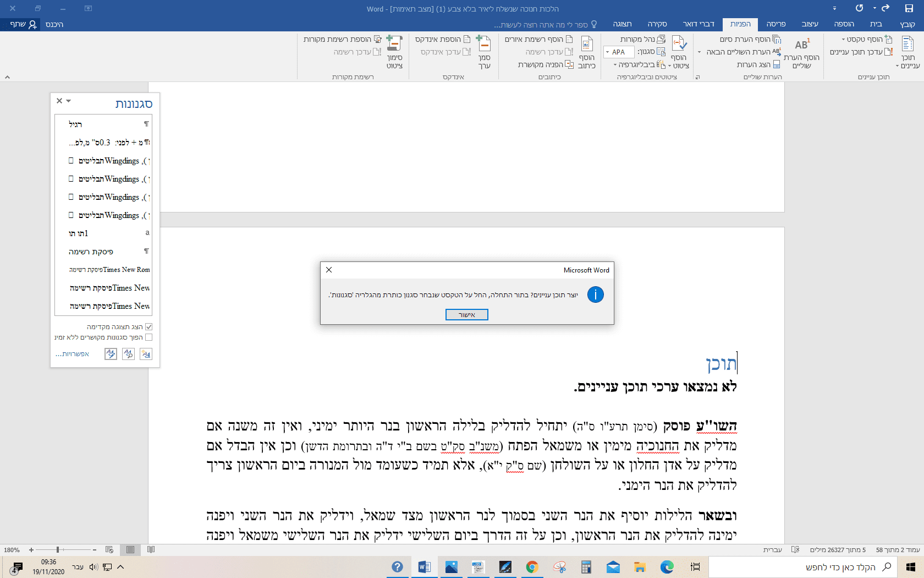Viewport: 924px width, 578px height.
Task: Click Insert Index (הוספת אינדקס)
Action: click(x=443, y=40)
